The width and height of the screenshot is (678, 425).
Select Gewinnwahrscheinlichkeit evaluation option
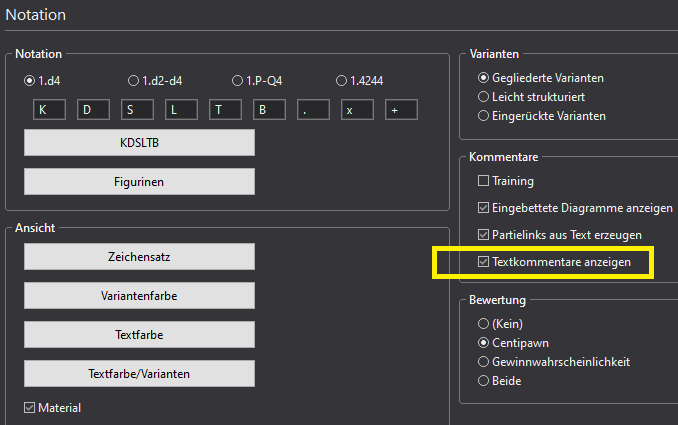485,361
